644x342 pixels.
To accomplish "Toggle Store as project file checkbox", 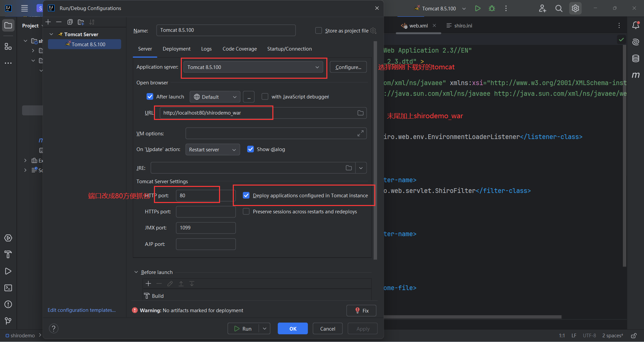I will point(319,30).
